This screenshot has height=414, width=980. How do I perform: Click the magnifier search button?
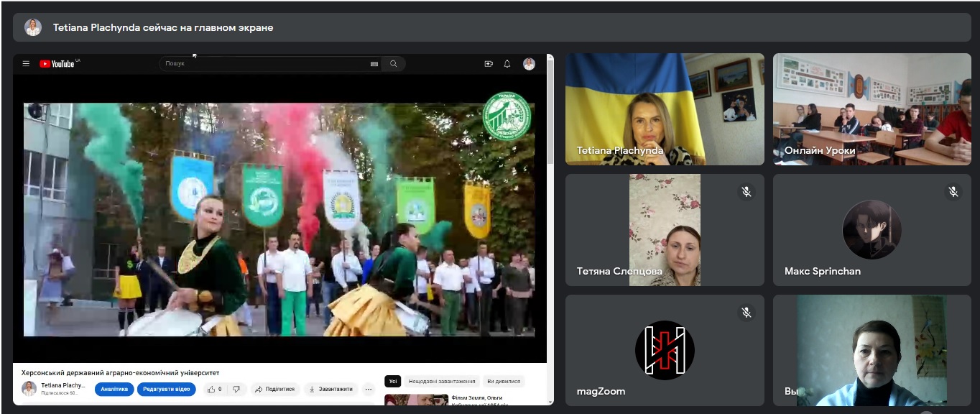[394, 64]
